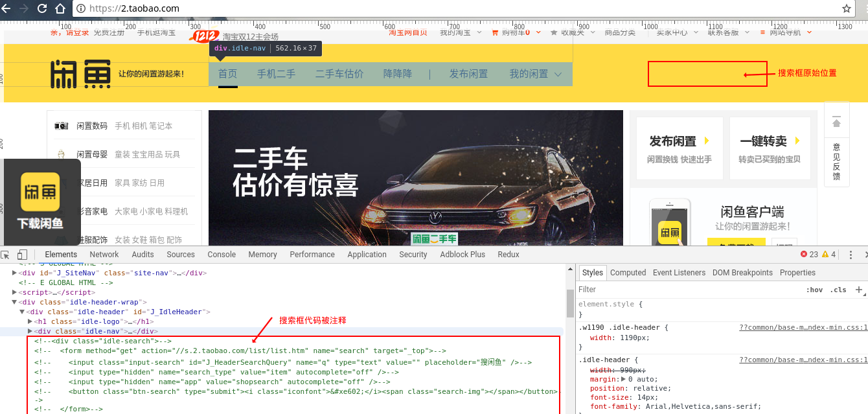Switch to the Computed tab in Styles pane
The width and height of the screenshot is (868, 414).
628,272
